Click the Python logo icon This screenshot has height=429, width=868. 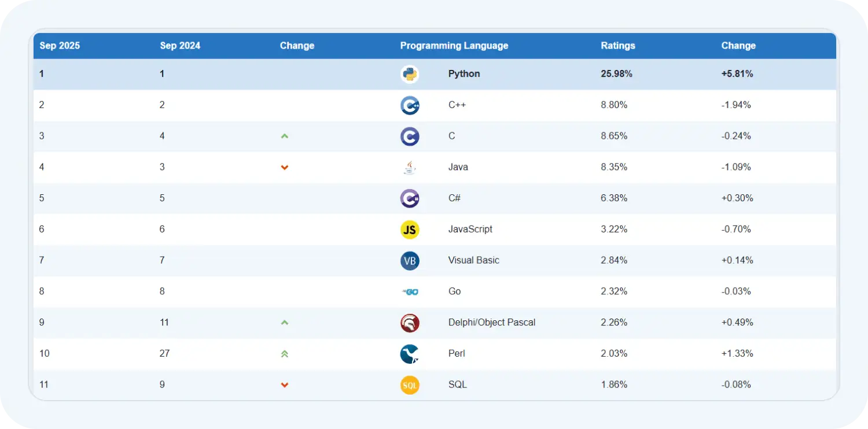pos(410,74)
